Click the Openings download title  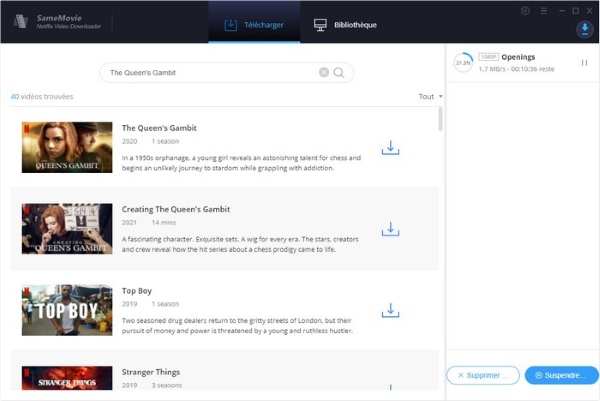pyautogui.click(x=518, y=57)
